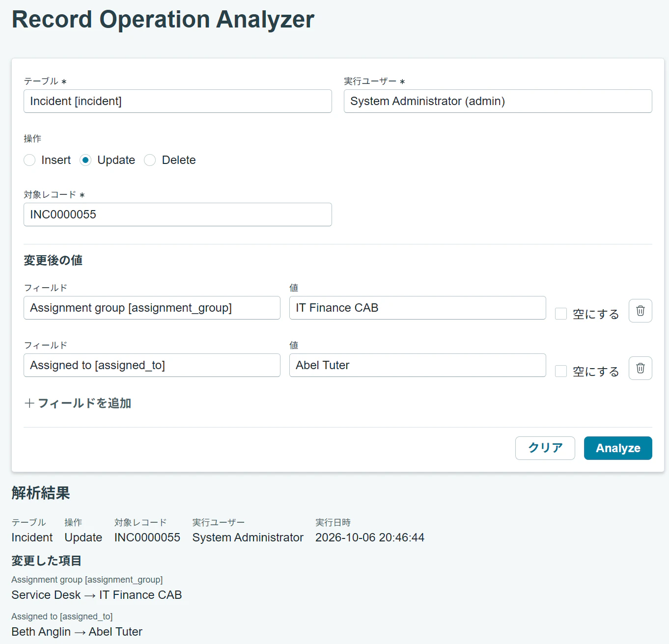The width and height of the screenshot is (669, 644).
Task: Click the IT Finance CAB value box
Action: point(418,308)
